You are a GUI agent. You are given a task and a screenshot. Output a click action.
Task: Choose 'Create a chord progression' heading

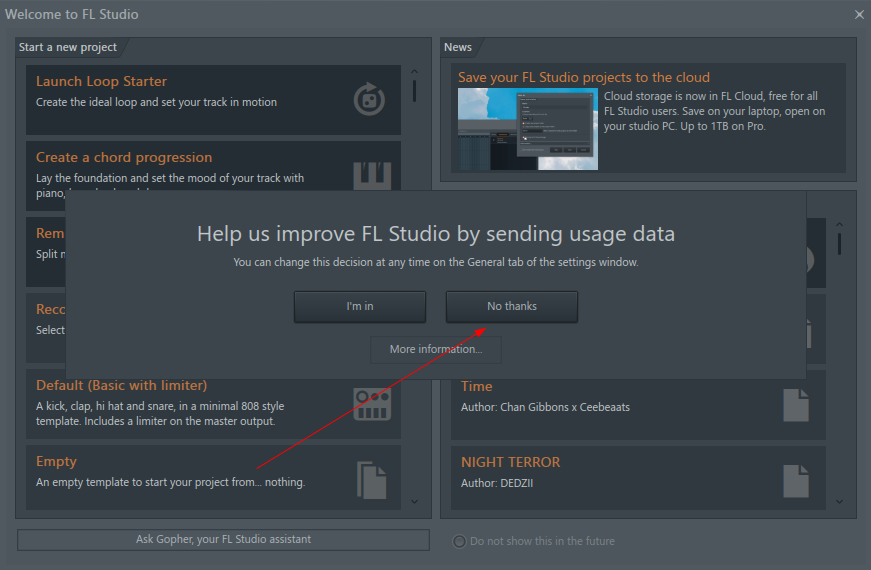[124, 157]
